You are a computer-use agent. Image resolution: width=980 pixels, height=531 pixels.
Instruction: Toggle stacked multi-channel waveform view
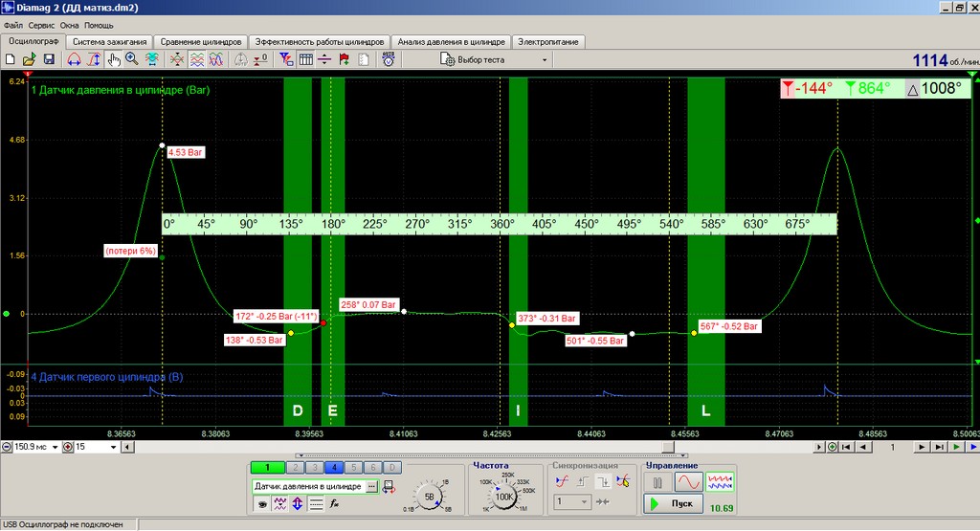pos(197,59)
